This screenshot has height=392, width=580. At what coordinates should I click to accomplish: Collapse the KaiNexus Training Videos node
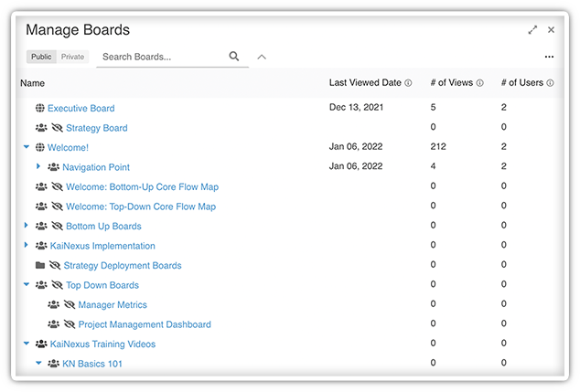(27, 344)
